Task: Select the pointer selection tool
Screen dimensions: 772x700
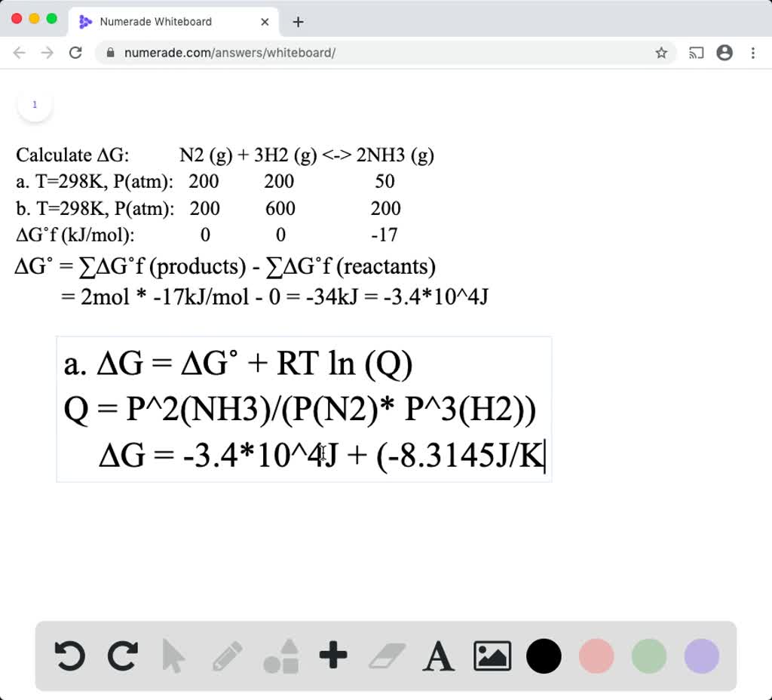Action: (174, 656)
